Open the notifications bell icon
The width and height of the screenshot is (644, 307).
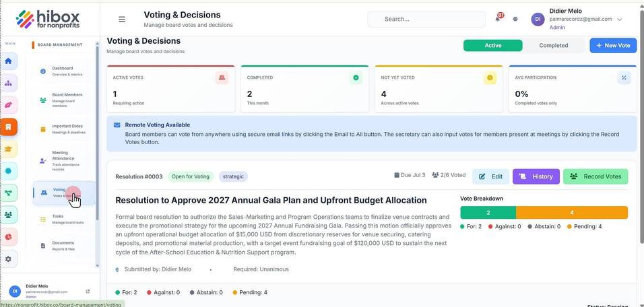(x=498, y=18)
